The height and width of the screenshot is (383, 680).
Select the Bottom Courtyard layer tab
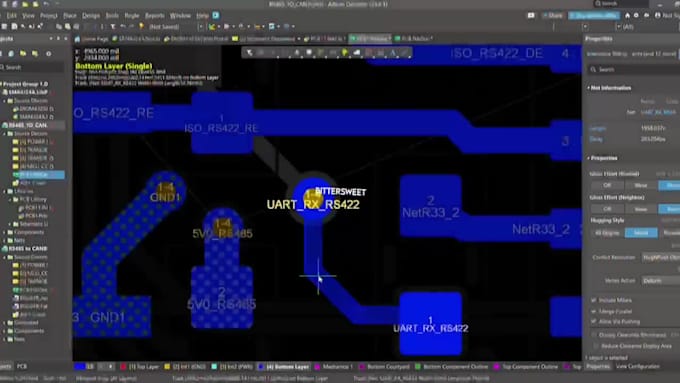tap(385, 367)
